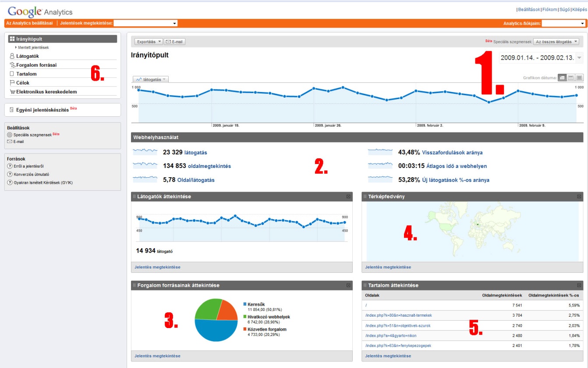
Task: Click the Átlagos idő a webhelyen link
Action: pos(457,166)
